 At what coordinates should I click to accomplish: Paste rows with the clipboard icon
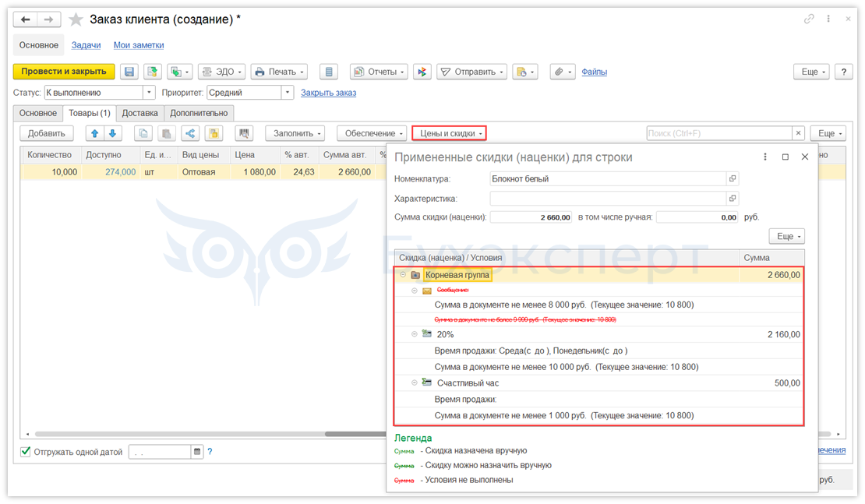point(167,133)
